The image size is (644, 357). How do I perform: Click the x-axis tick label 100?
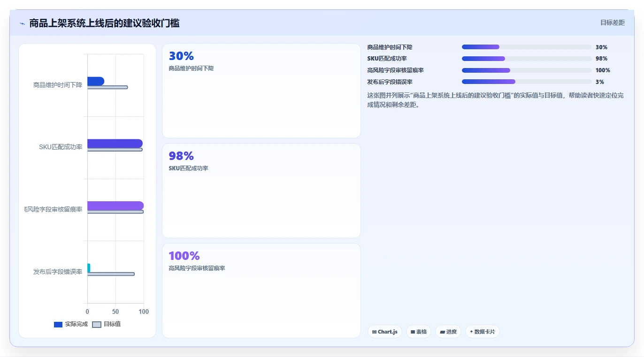[144, 311]
